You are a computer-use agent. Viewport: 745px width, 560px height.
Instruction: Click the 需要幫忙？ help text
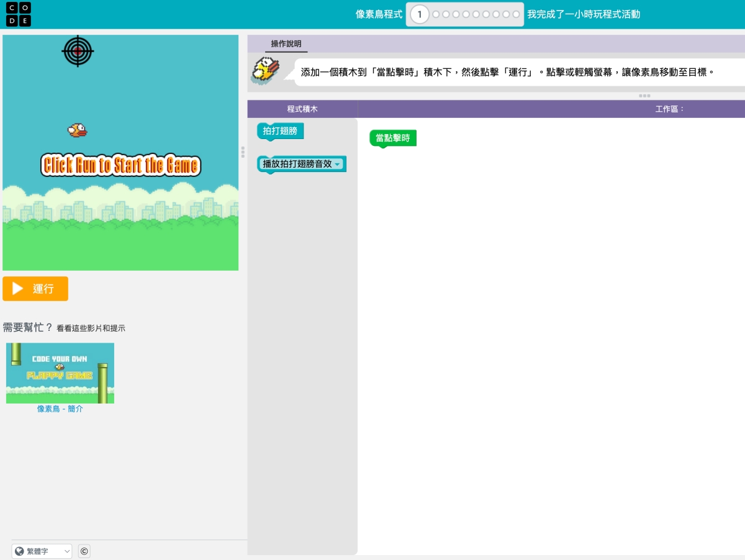tap(28, 327)
